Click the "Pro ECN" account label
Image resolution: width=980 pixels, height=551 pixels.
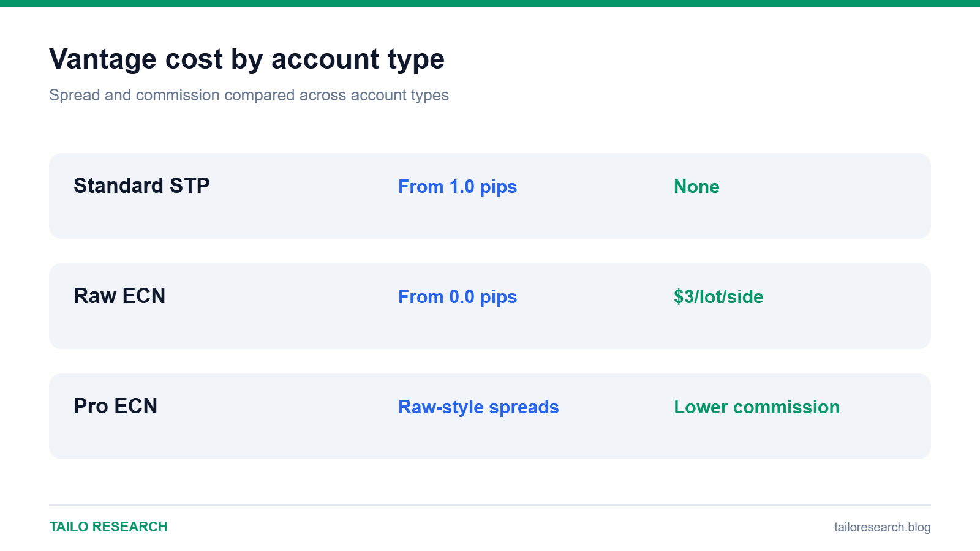coord(116,406)
